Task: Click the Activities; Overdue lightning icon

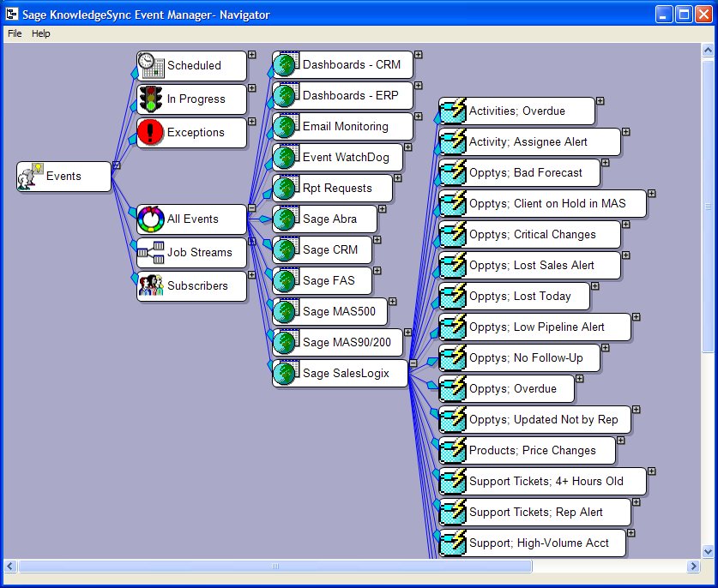Action: 453,111
